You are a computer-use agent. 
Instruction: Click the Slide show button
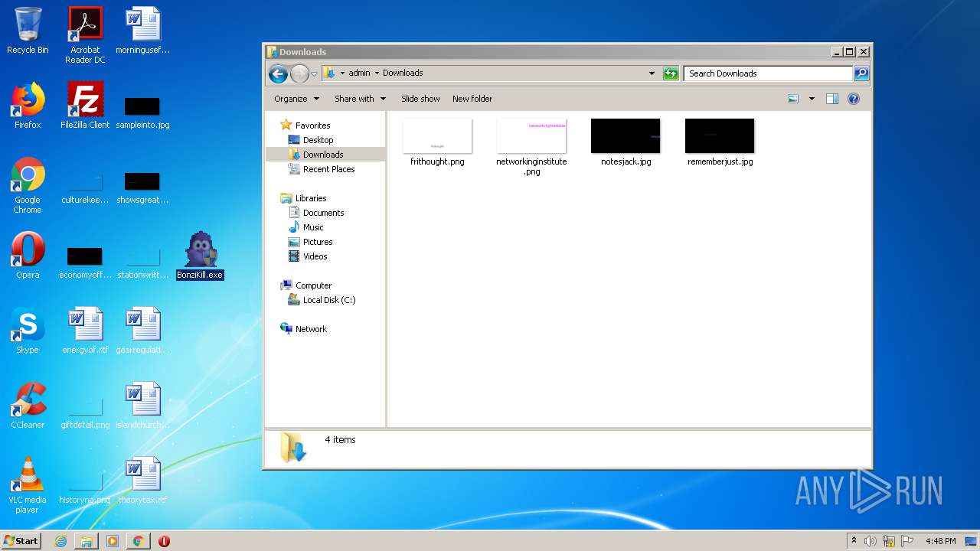[x=420, y=99]
